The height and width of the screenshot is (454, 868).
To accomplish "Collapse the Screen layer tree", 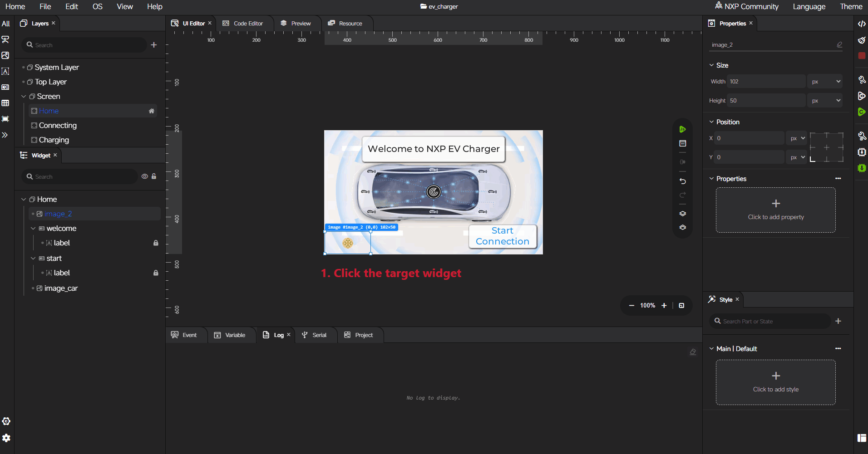I will coord(24,96).
